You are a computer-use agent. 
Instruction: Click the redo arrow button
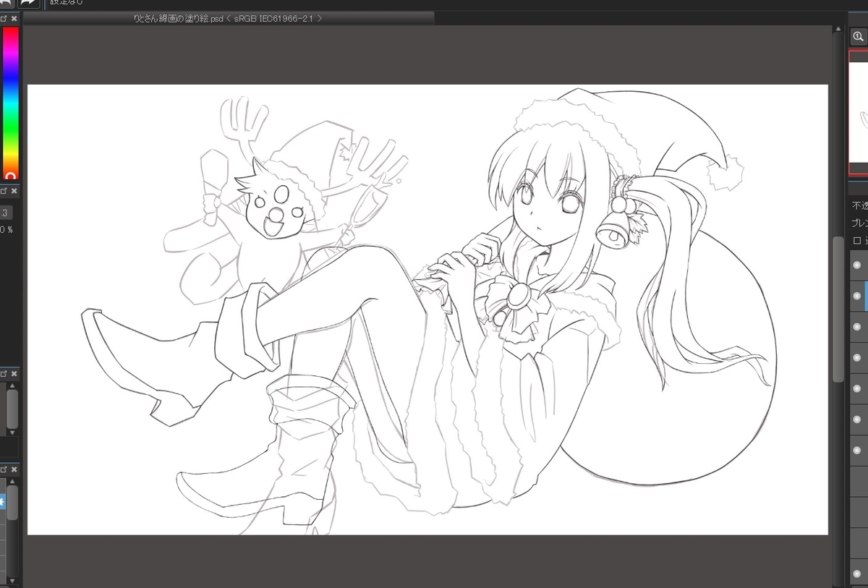(27, 3)
